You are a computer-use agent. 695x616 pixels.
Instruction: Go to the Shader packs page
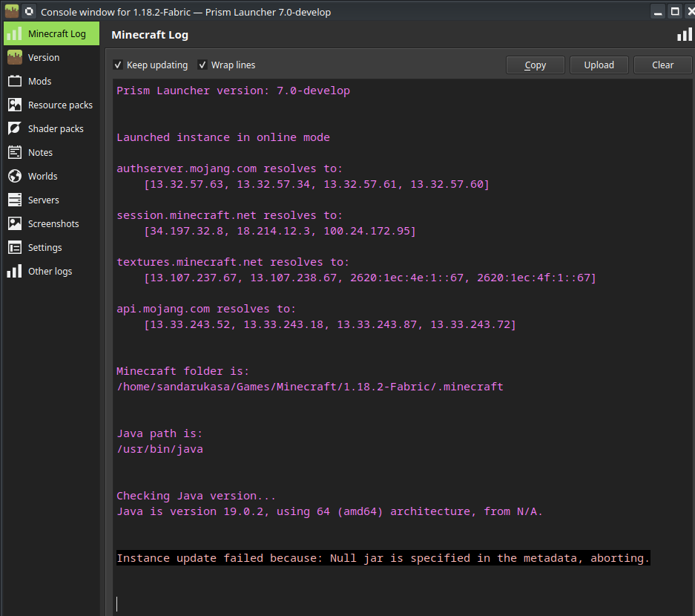pyautogui.click(x=51, y=128)
